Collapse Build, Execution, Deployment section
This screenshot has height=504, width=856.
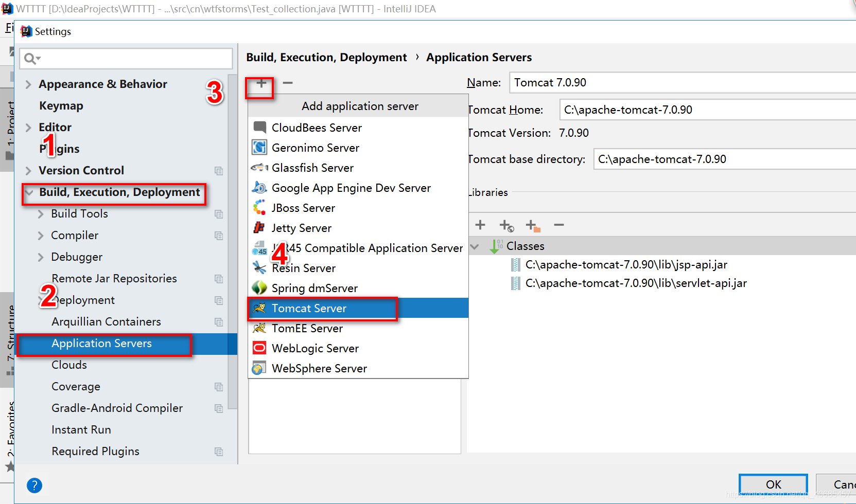pyautogui.click(x=29, y=192)
